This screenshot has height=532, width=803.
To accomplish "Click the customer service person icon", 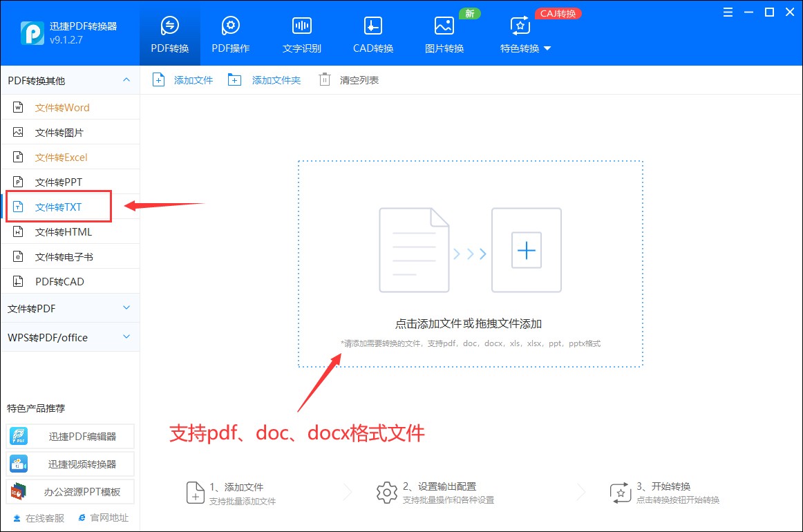I will point(17,518).
